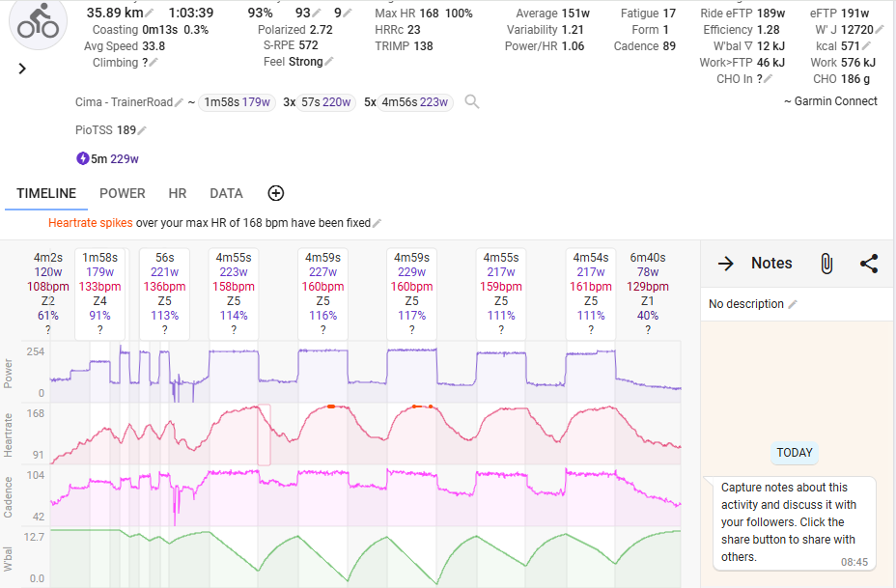Edit PioTSS value with pencil icon
Viewport: 896px width, 588px height.
click(142, 131)
